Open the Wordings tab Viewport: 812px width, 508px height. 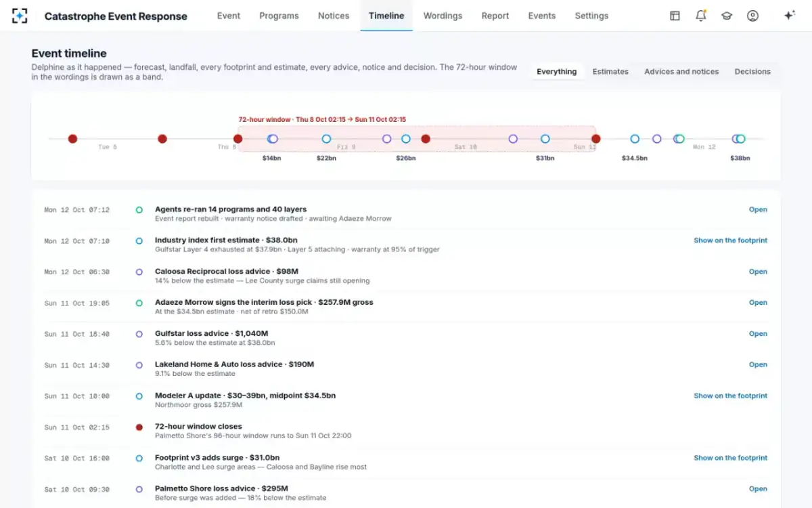point(443,16)
